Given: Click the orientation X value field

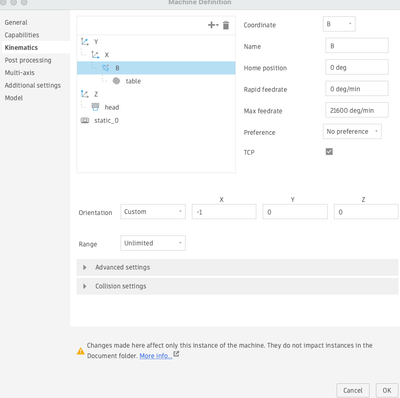Looking at the screenshot, I should pos(224,212).
